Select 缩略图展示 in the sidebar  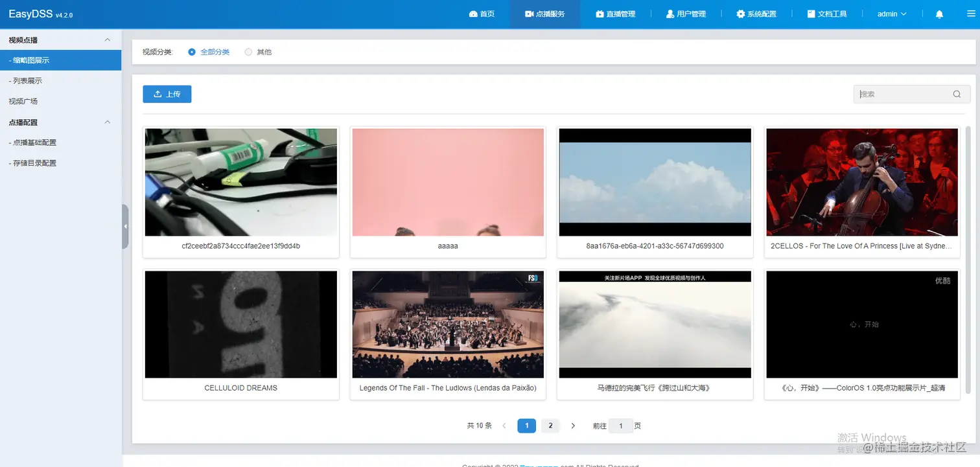60,60
